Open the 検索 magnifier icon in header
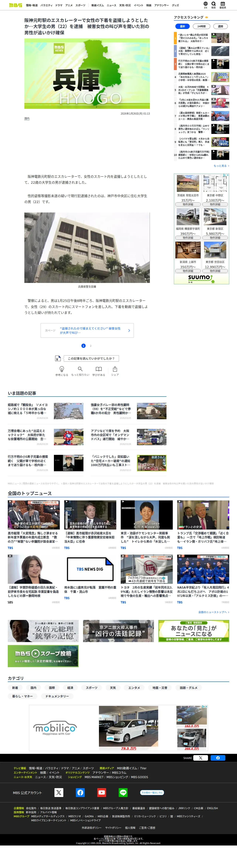The height and width of the screenshot is (868, 237). (x=213, y=5)
